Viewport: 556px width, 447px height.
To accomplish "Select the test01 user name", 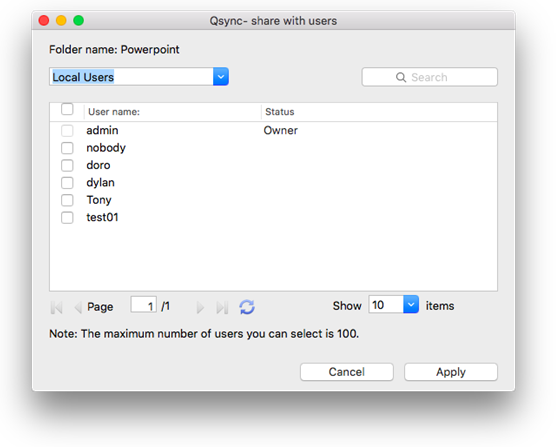I will click(x=102, y=217).
